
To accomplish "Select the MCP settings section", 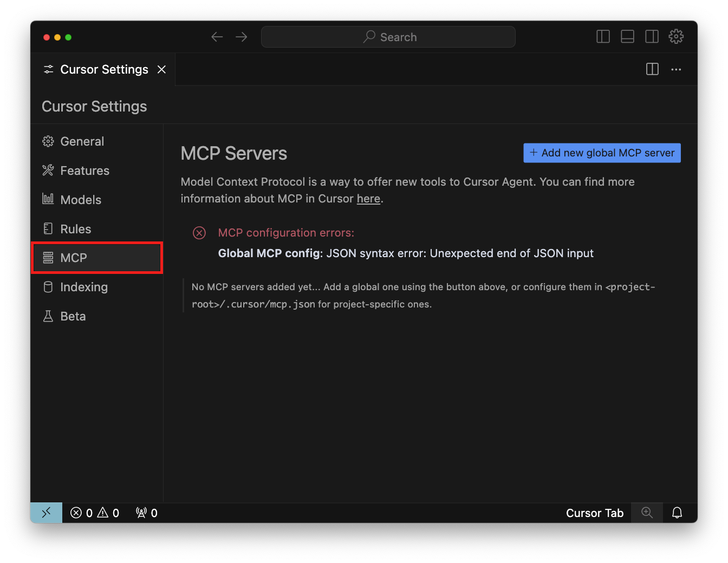I will click(97, 258).
